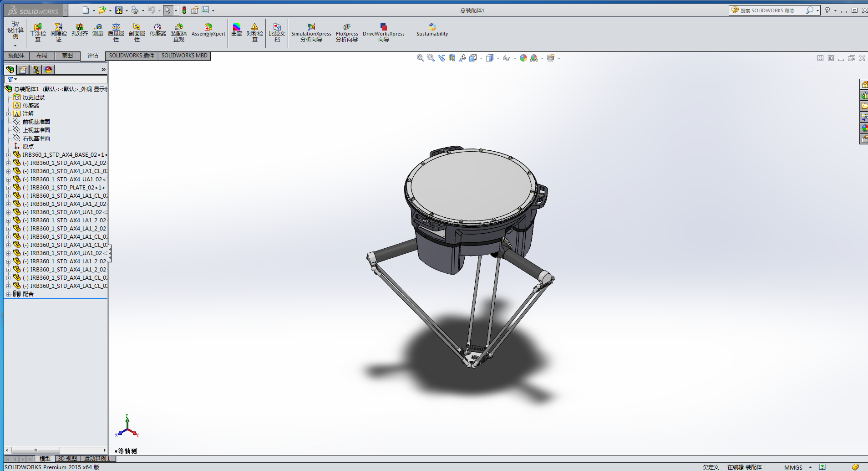
Task: Click the Zoom to Fit magnifier icon
Action: (420, 58)
